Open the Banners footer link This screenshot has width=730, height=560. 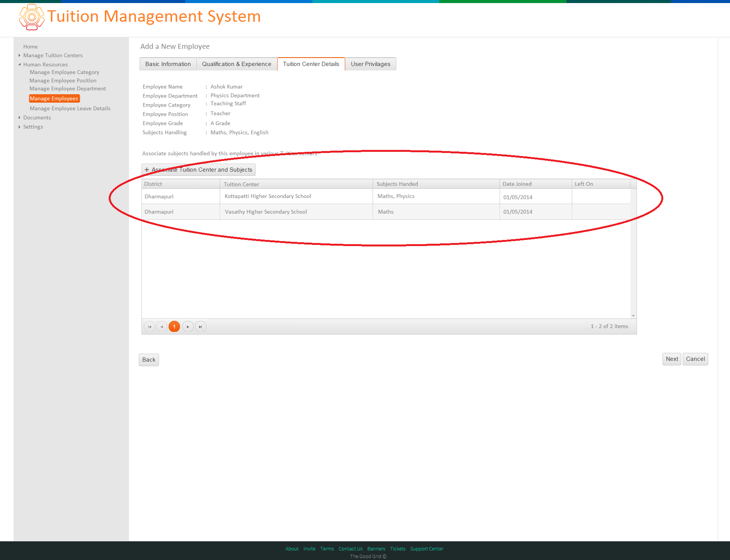376,549
